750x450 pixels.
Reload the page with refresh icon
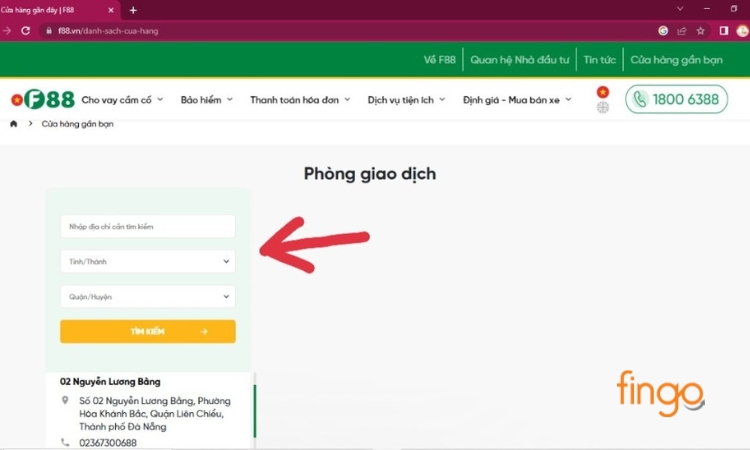26,31
